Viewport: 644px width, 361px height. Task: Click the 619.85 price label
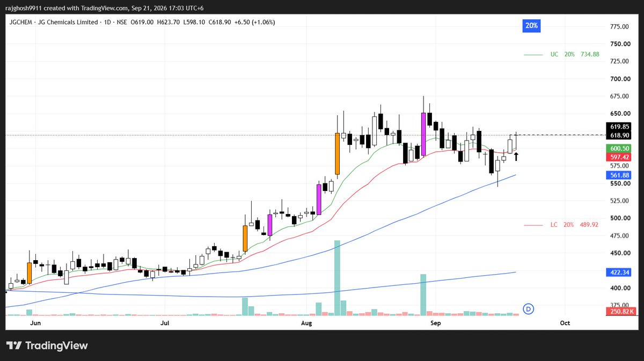pos(619,127)
